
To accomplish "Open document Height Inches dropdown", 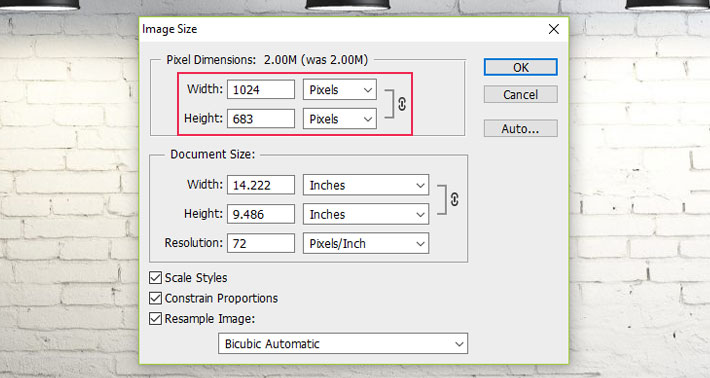I will point(366,214).
